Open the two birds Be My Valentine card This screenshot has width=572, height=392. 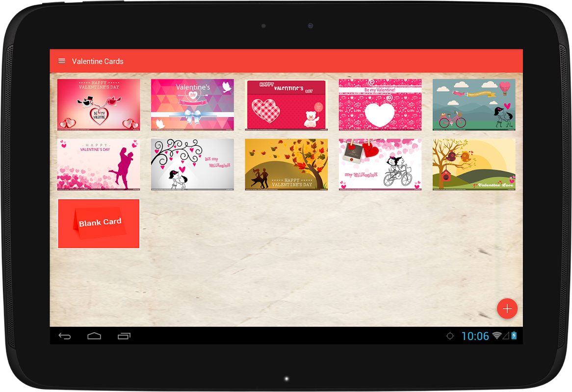[99, 104]
